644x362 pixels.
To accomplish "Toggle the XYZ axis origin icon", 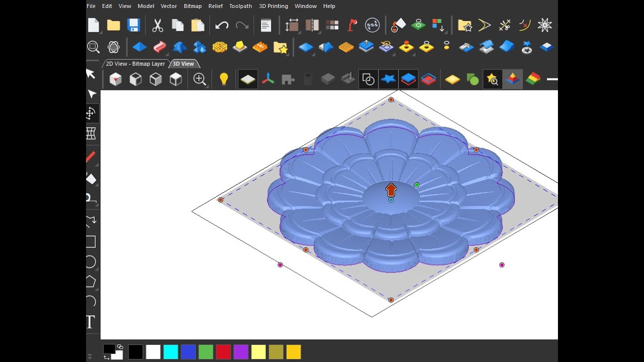I will pos(268,79).
